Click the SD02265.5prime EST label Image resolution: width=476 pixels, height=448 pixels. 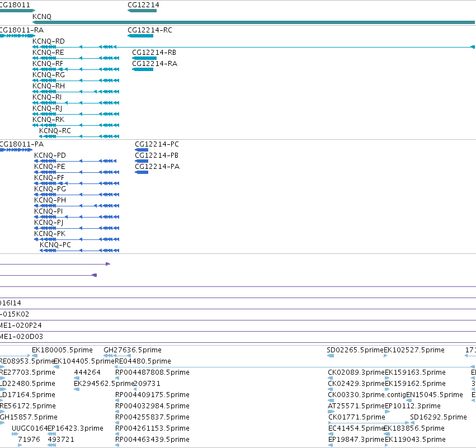click(355, 350)
